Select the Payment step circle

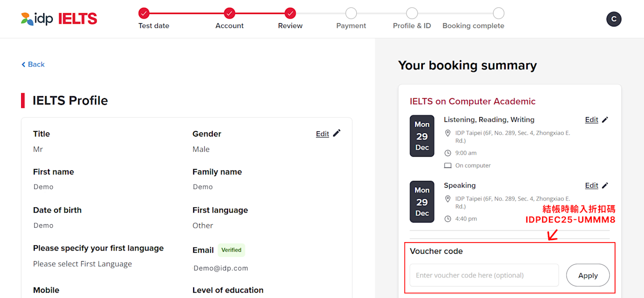point(351,13)
